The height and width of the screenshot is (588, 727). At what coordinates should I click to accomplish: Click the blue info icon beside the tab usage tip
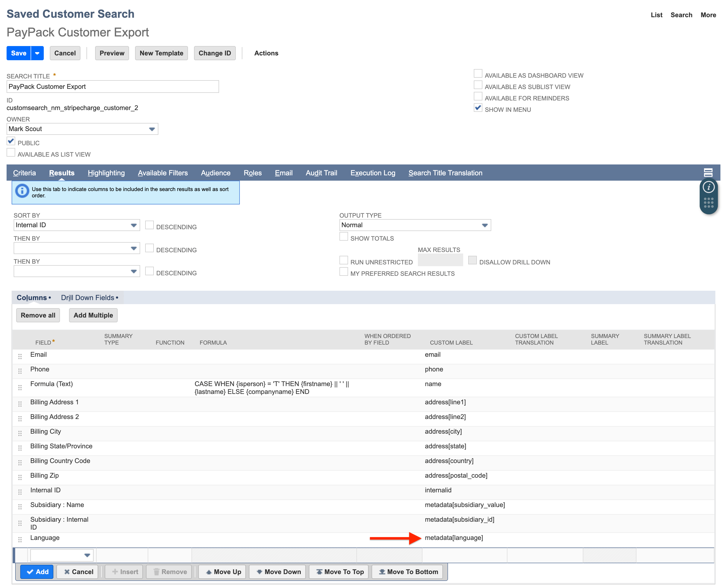(22, 191)
